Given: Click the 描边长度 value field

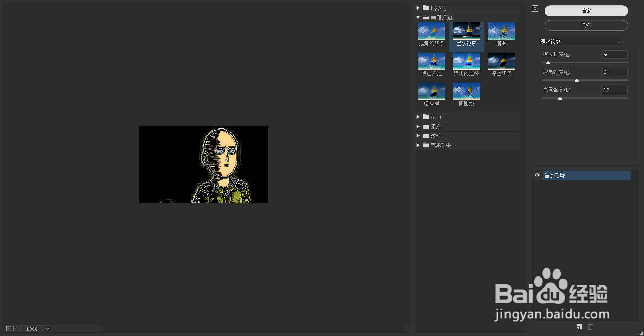Looking at the screenshot, I should 615,54.
